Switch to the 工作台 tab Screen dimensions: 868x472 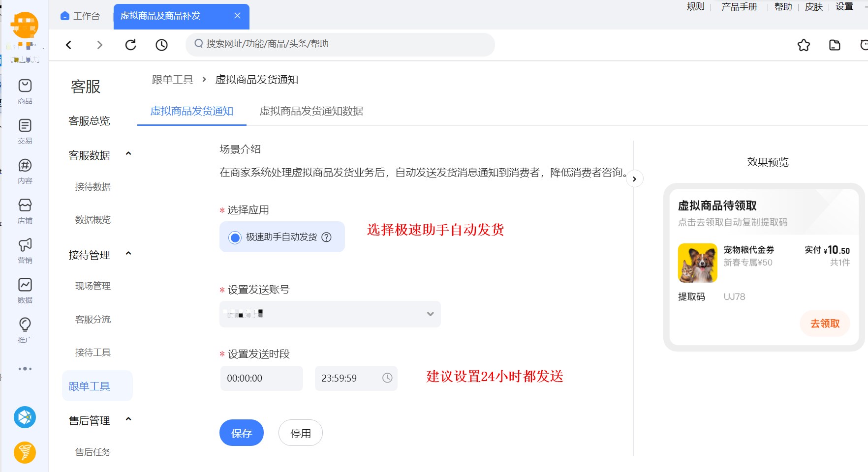click(x=80, y=16)
